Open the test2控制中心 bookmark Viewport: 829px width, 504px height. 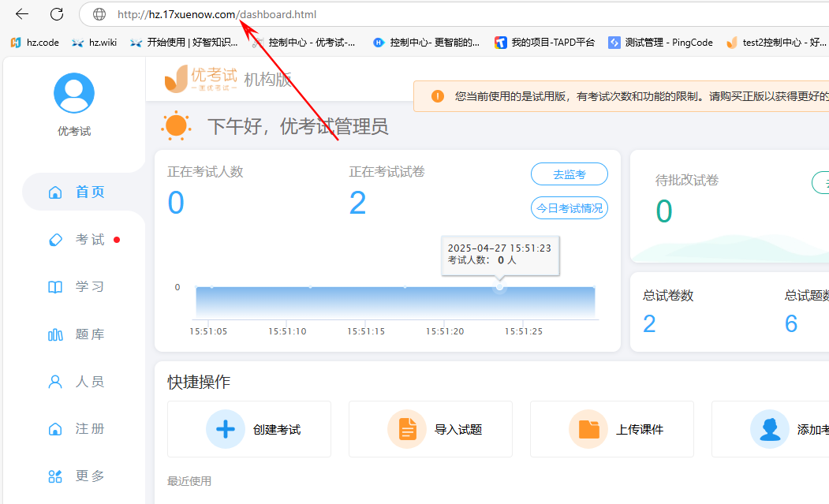[x=776, y=43]
